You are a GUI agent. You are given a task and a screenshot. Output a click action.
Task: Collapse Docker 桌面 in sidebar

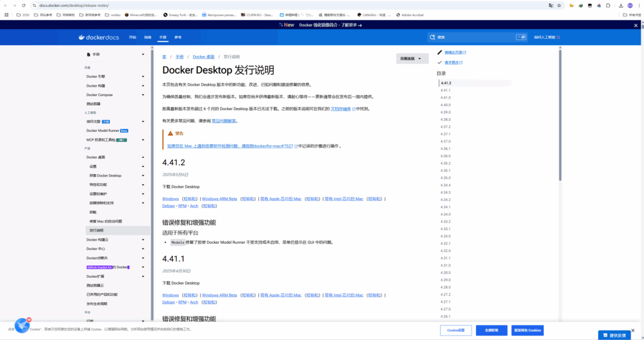[143, 157]
